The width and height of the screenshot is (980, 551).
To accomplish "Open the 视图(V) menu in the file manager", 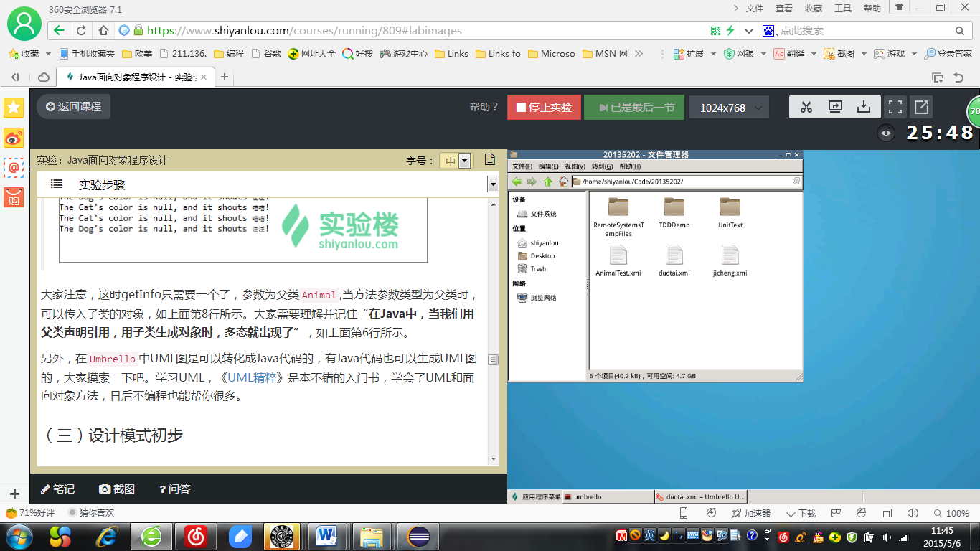I will pyautogui.click(x=575, y=166).
